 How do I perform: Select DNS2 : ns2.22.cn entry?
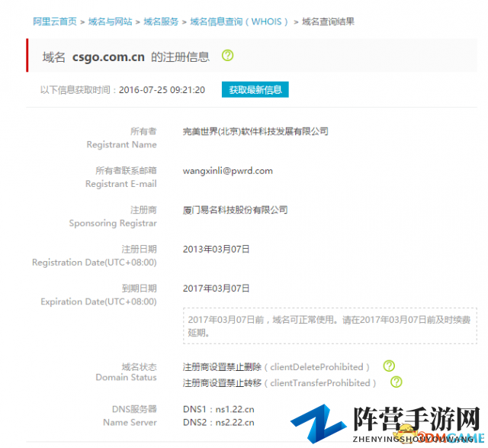(219, 423)
